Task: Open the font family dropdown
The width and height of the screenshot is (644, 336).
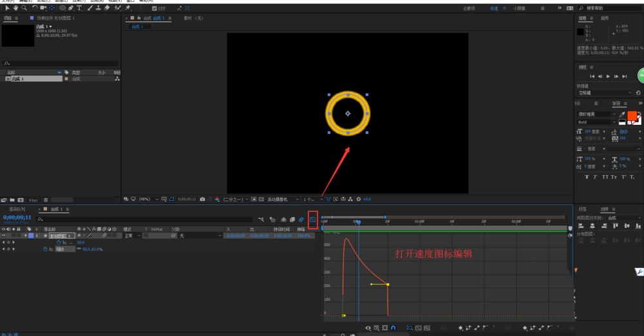Action: point(597,114)
